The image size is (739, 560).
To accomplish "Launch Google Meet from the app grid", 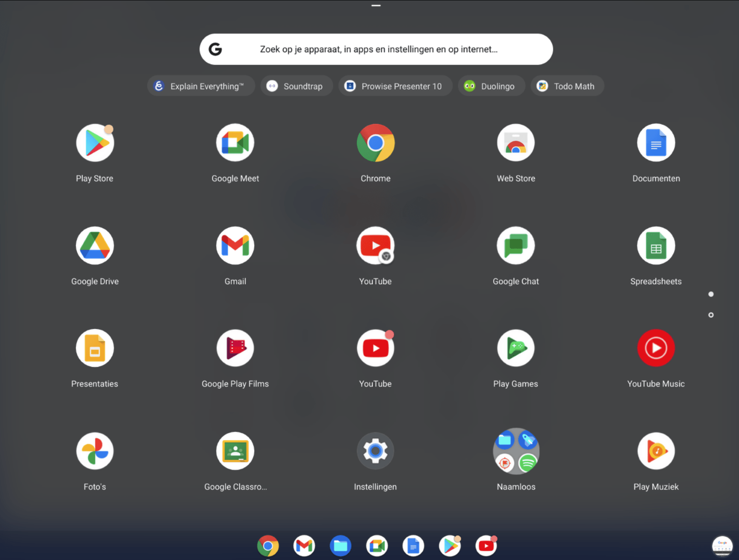I will tap(235, 143).
